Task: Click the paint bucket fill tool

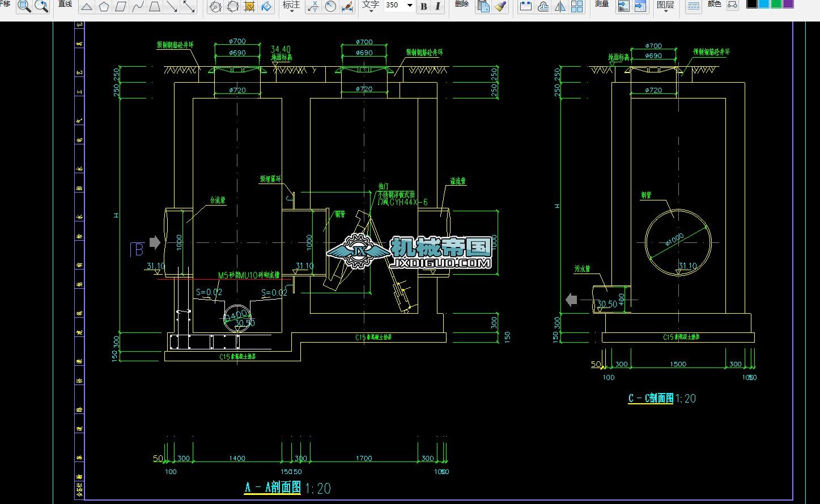Action: point(266,7)
